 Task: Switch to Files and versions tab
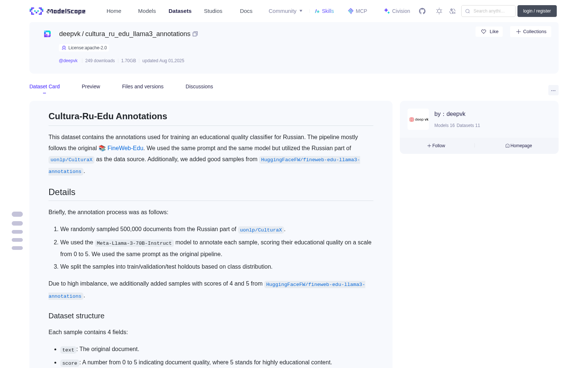click(143, 86)
